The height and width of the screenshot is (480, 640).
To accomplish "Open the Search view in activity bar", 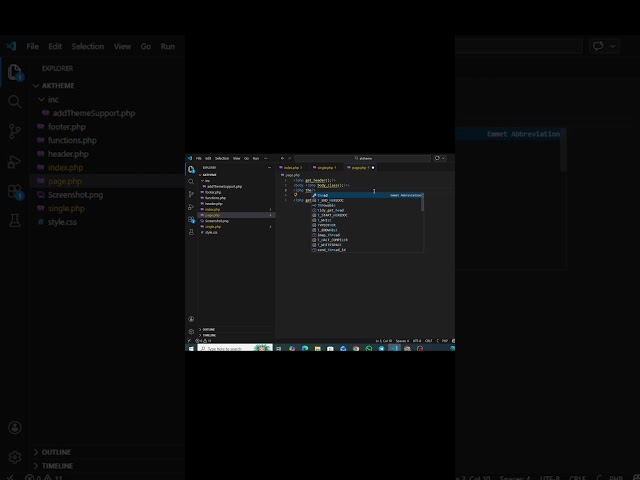I will click(x=191, y=182).
